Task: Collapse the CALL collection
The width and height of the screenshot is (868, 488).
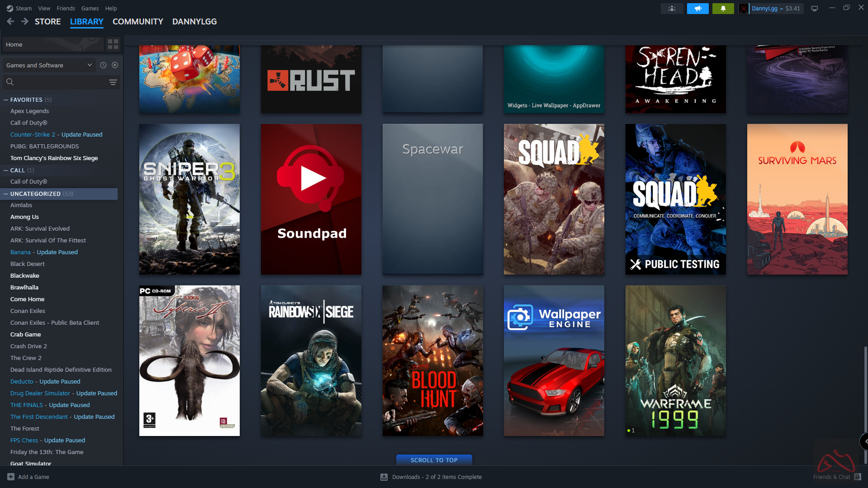Action: (6, 170)
